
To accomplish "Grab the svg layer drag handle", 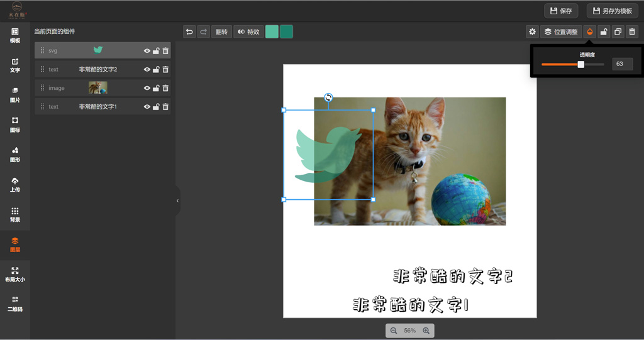I will tap(42, 50).
